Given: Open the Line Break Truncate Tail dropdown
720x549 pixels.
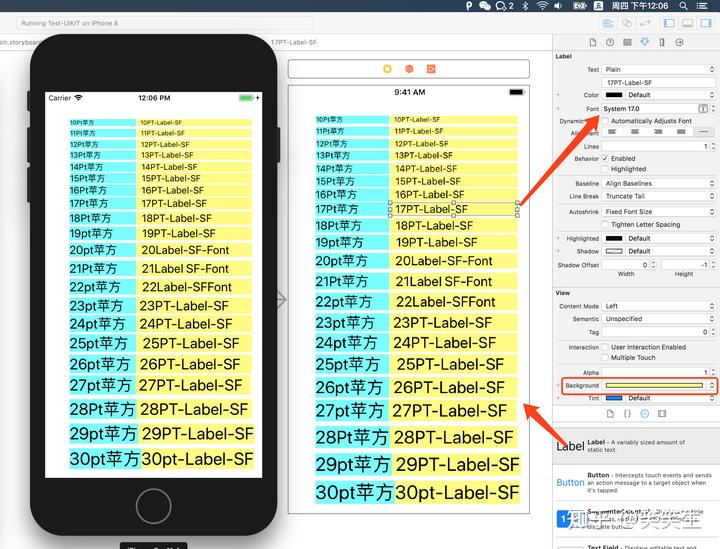Looking at the screenshot, I should 659,196.
